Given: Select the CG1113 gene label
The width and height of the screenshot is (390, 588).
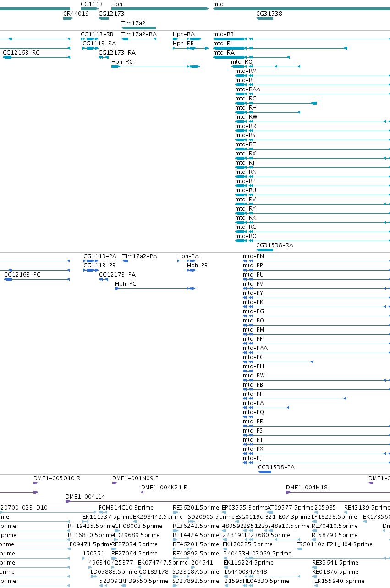Looking at the screenshot, I should 92,4.
